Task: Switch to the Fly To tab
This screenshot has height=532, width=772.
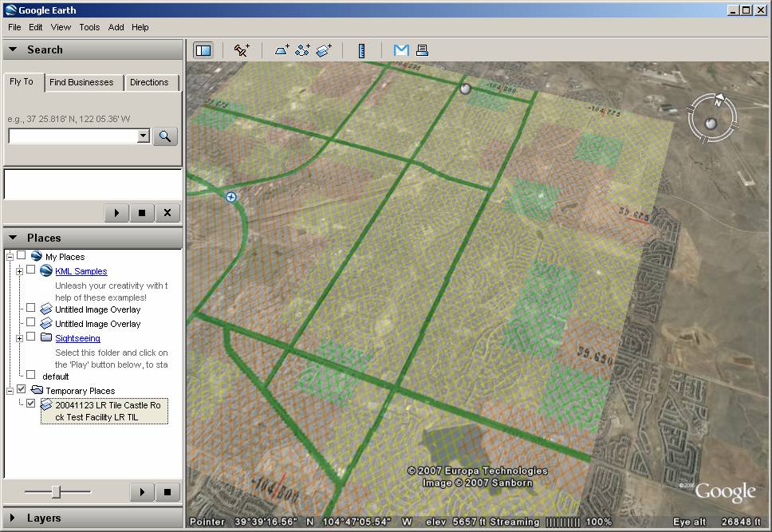Action: click(22, 82)
